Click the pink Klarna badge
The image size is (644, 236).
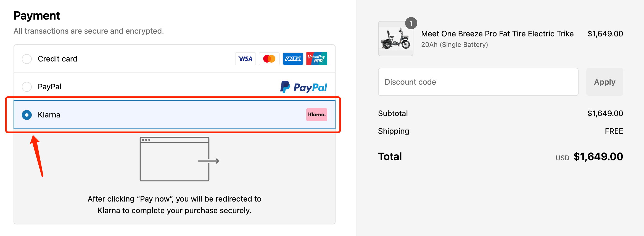[x=316, y=115]
